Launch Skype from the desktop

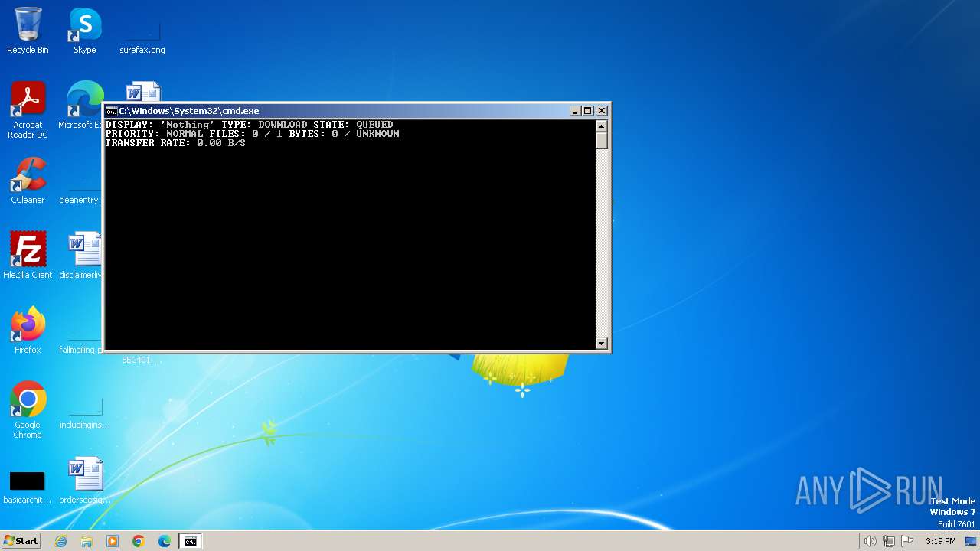click(x=85, y=31)
